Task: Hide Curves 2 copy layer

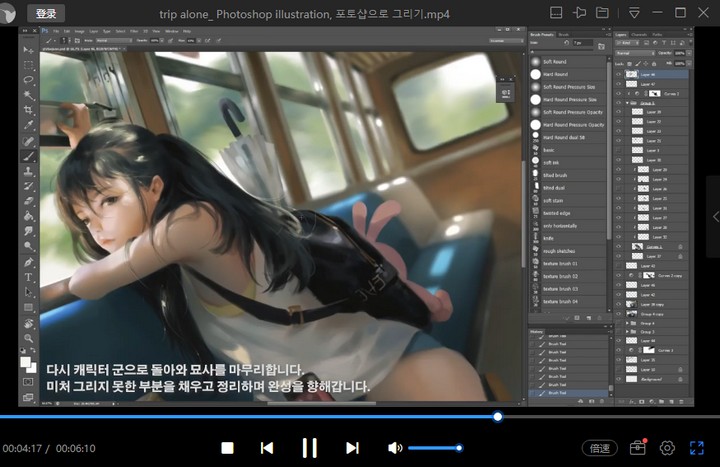Action: (x=619, y=276)
